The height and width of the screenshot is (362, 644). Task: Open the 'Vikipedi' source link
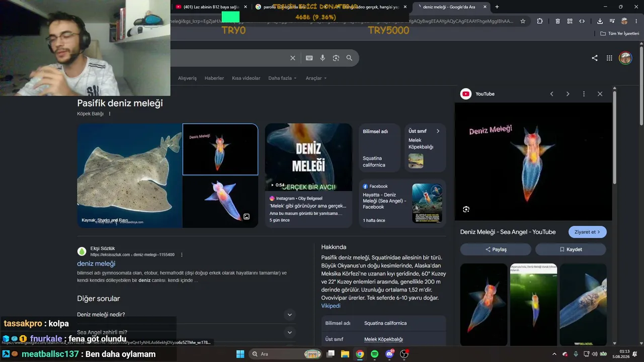coord(331,306)
